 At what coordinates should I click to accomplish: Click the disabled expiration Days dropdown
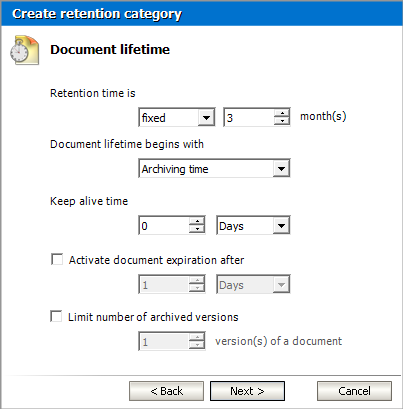253,284
